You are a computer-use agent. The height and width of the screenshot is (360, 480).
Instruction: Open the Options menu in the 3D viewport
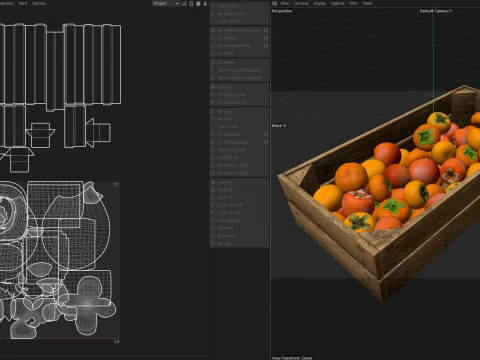[337, 3]
